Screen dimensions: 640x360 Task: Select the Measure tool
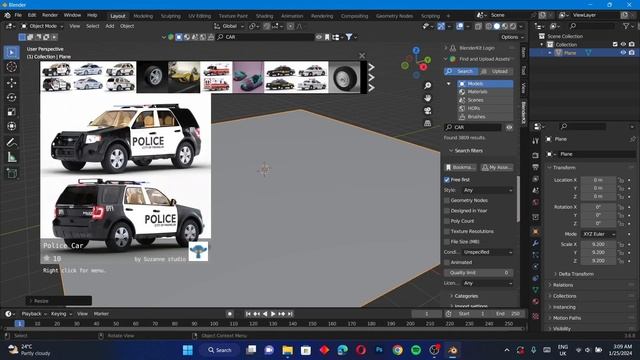pyautogui.click(x=11, y=157)
